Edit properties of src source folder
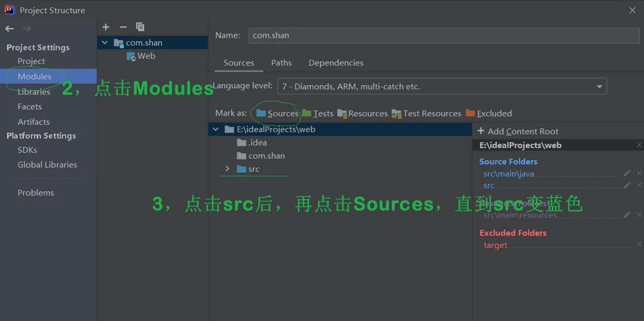The height and width of the screenshot is (321, 644). [x=627, y=185]
